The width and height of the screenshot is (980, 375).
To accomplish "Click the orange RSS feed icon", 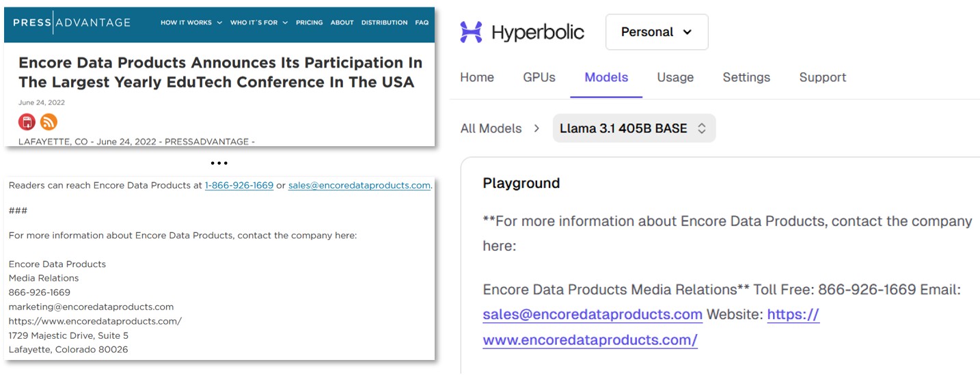I will [49, 122].
